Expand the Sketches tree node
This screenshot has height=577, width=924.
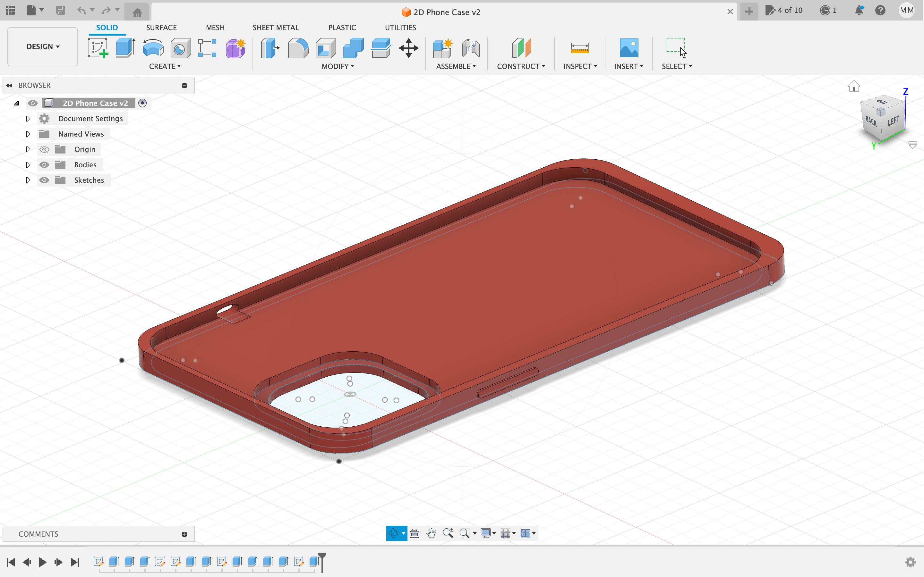tap(28, 180)
